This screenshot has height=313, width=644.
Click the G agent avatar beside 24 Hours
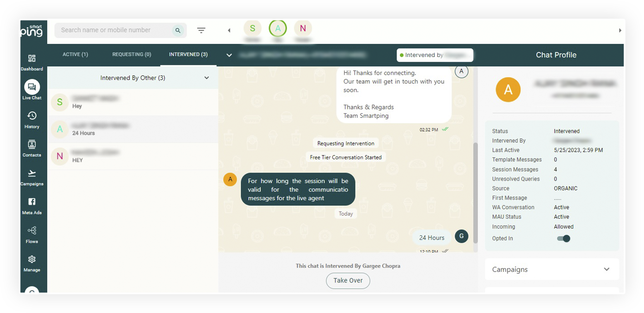point(462,237)
